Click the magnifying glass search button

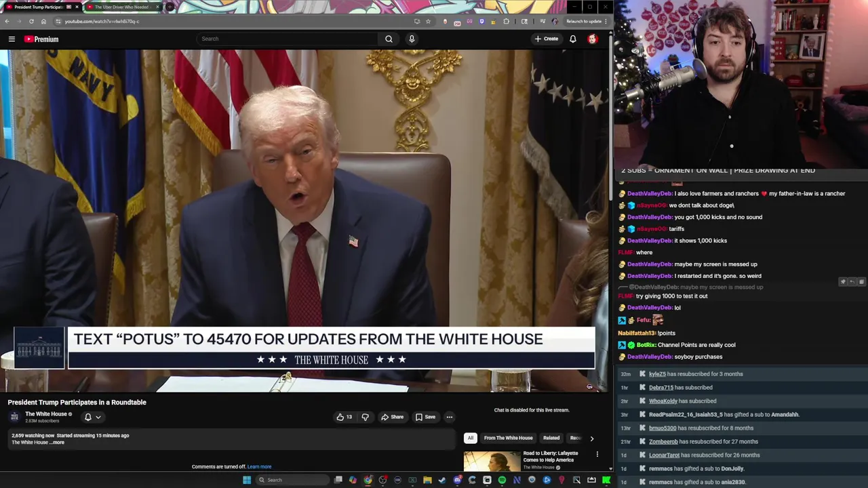point(389,39)
